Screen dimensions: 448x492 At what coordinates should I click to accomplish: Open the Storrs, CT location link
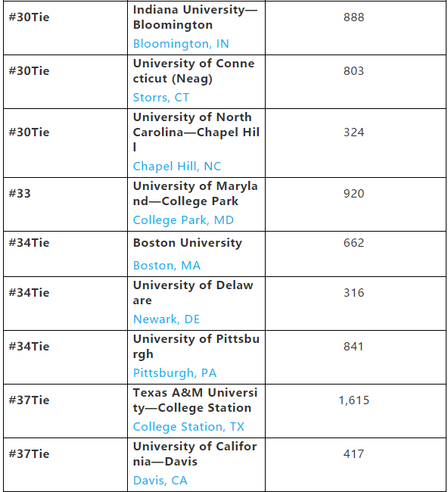tap(161, 98)
